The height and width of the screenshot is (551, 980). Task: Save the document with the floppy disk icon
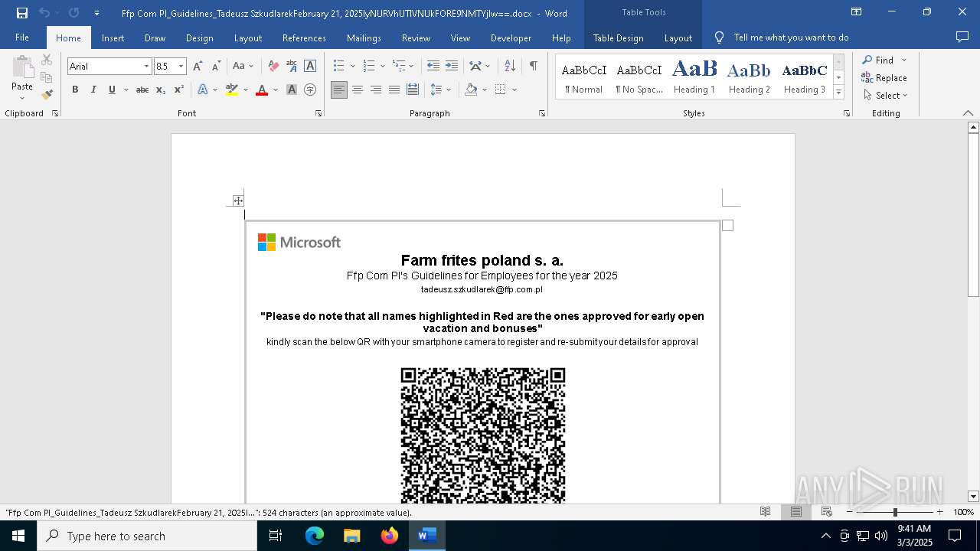pyautogui.click(x=21, y=13)
